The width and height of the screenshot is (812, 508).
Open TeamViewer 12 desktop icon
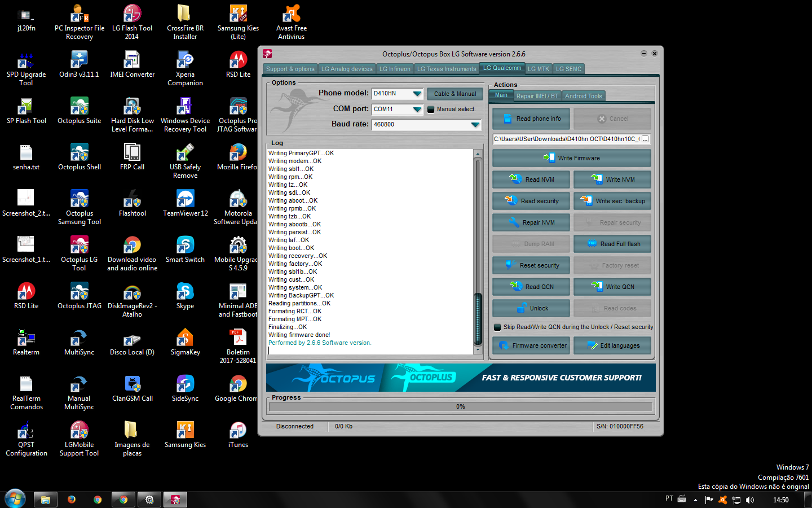[185, 203]
